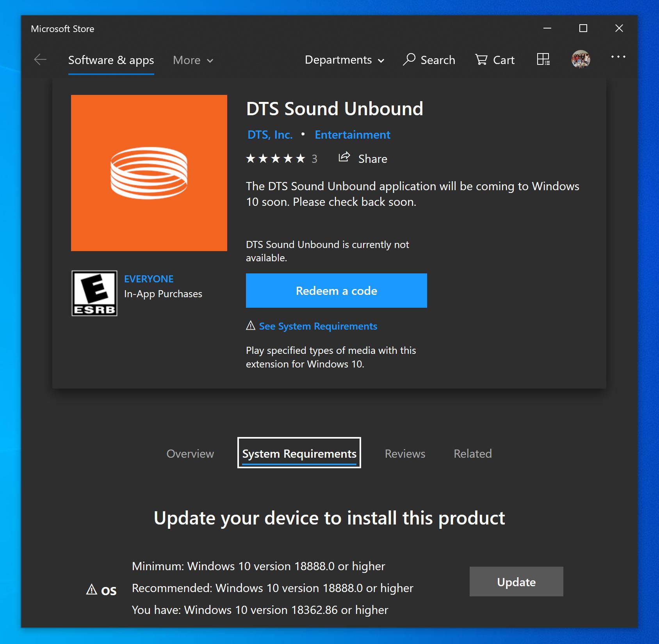Click 'Minimum: Windows 10 version 18888.0 or higher'
Screen dimensions: 659x644
258,566
